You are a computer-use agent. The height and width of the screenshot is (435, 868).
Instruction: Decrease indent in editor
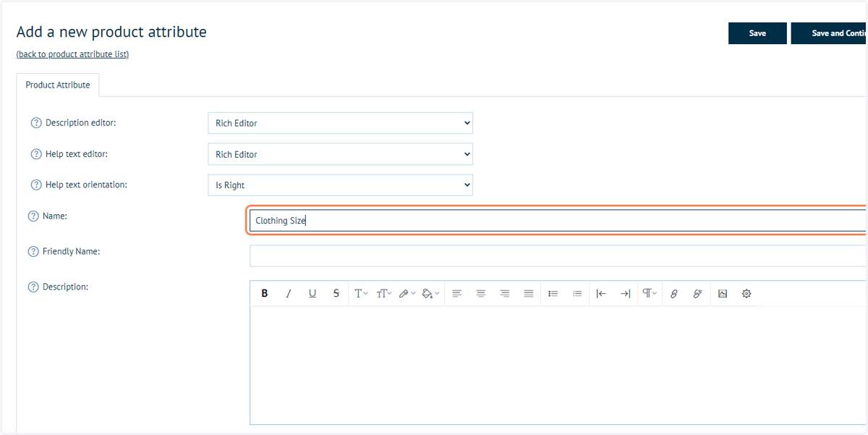point(601,294)
